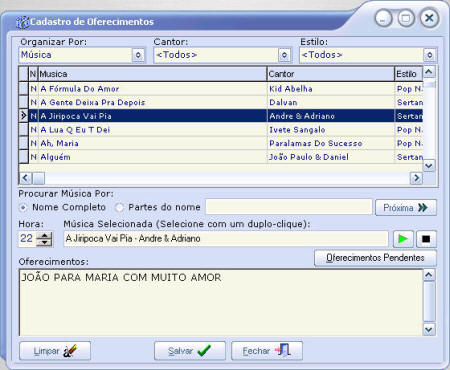This screenshot has height=370, width=450.
Task: Click the N column header
Action: (x=33, y=74)
